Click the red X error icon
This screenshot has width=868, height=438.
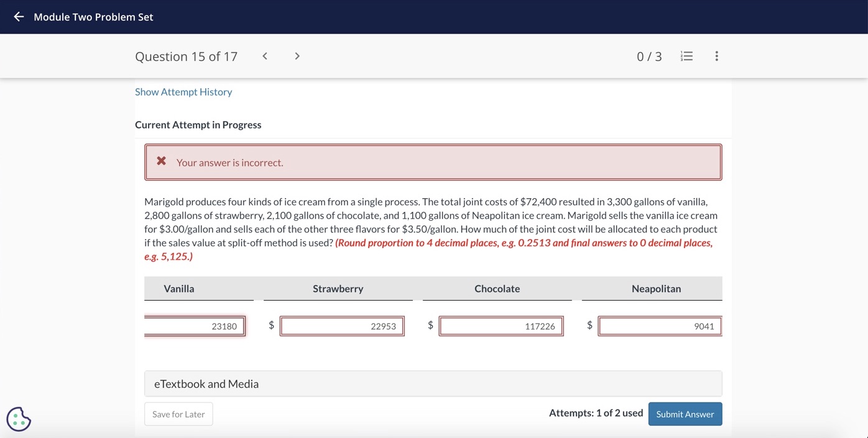pos(161,162)
